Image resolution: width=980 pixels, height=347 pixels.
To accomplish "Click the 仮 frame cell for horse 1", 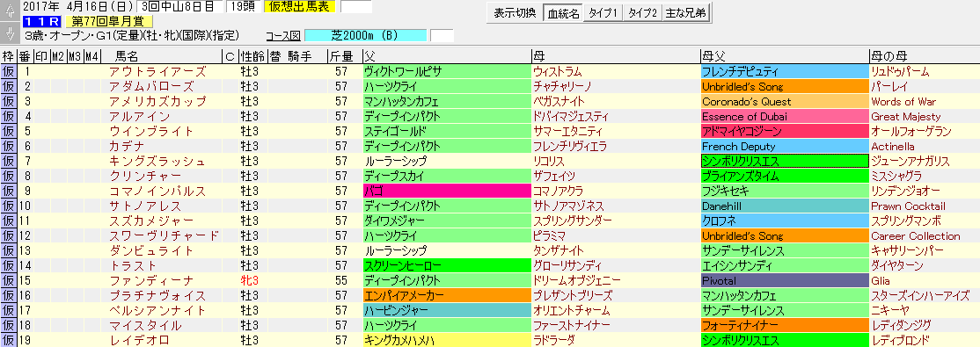I will pyautogui.click(x=9, y=72).
